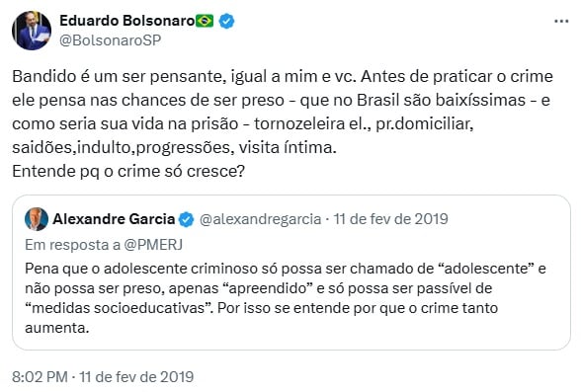Visit the @BolsonaroSP handle
581x392 pixels.
(110, 40)
